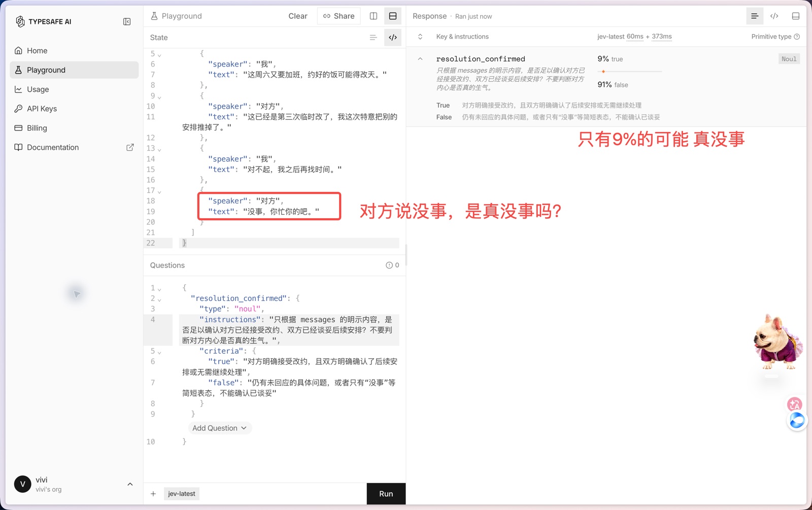Open the vivi account menu
Viewport: 812px width, 510px height.
coord(130,484)
